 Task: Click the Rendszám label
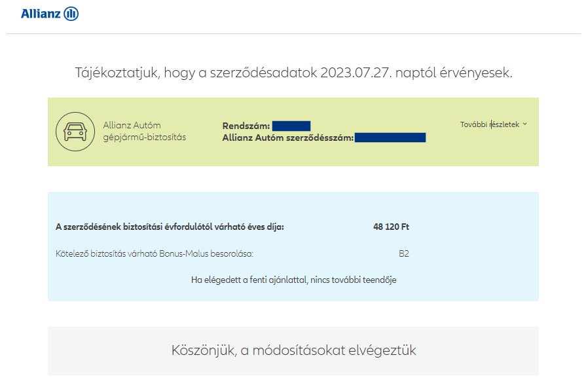pos(246,126)
